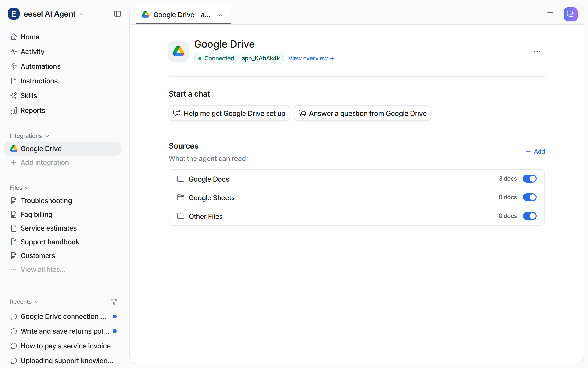This screenshot has height=368, width=588.
Task: Click the Connected apn_KAhAk4k status badge
Action: tap(239, 58)
